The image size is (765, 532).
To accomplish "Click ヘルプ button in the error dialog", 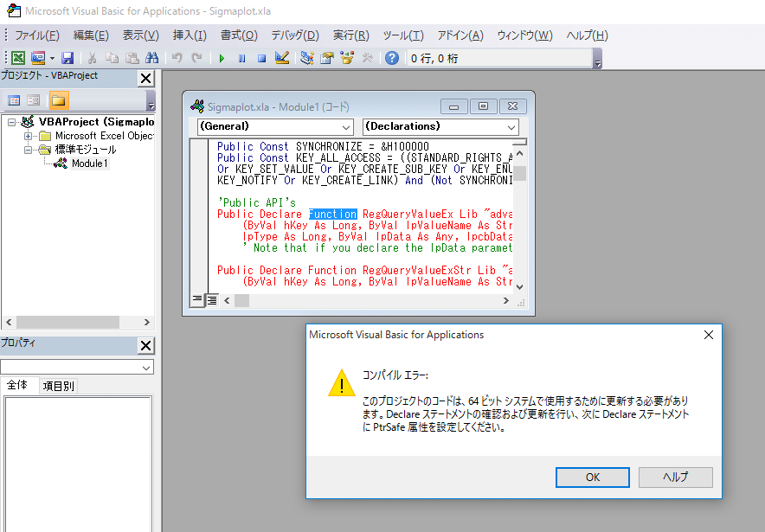I will (x=676, y=478).
